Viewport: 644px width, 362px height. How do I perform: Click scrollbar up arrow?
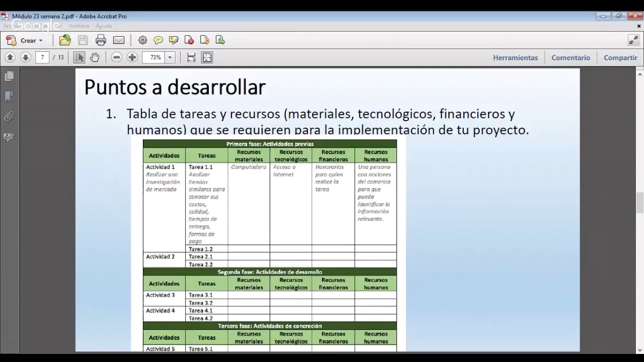[x=640, y=74]
